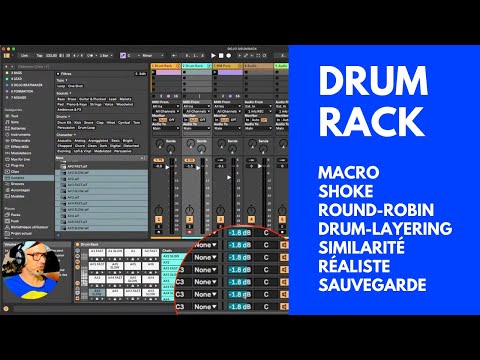Click track 3 volume fader handle
The width and height of the screenshot is (480, 360).
coord(229,177)
